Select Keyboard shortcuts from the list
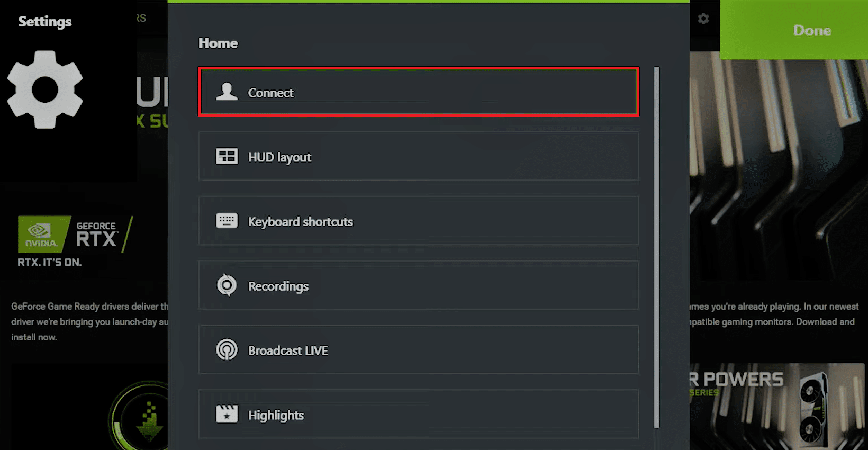 pyautogui.click(x=418, y=221)
